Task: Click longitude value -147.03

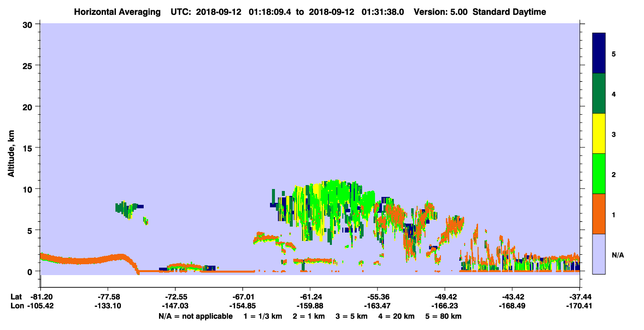Action: click(175, 306)
